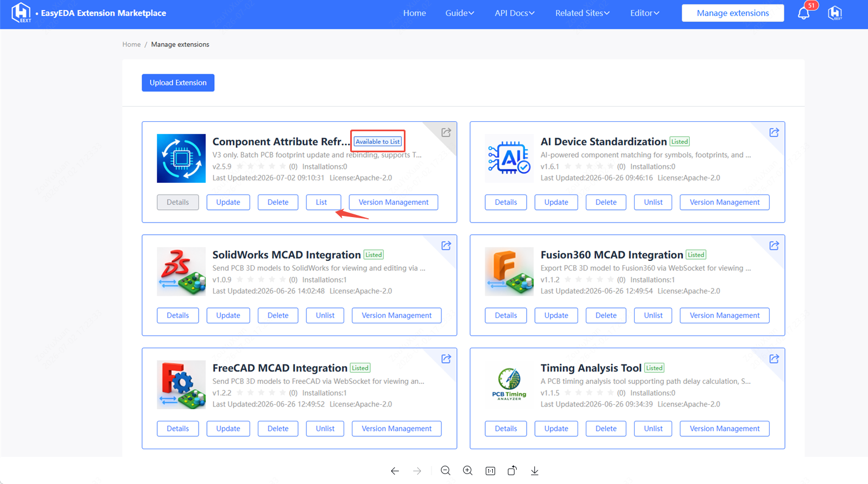
Task: Open share icon on Component Attribute Refresh card
Action: tap(446, 132)
